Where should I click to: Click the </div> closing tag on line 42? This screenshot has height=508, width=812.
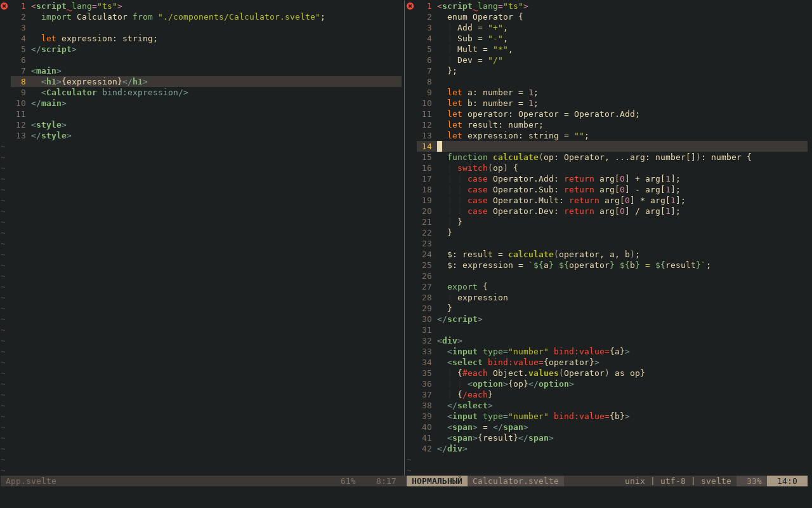click(452, 448)
